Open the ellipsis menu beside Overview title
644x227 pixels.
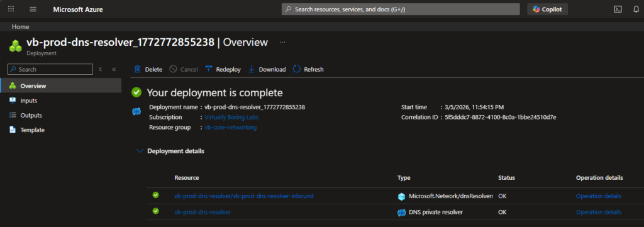click(x=282, y=42)
